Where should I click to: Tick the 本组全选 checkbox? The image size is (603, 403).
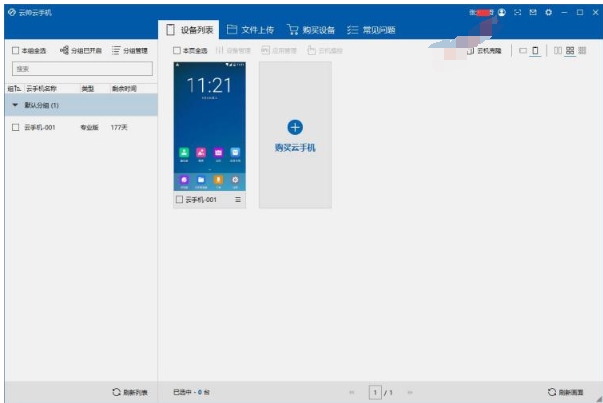[14, 50]
